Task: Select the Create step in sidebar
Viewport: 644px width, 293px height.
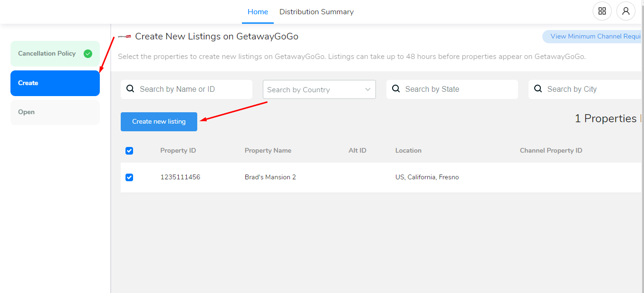Action: (x=55, y=83)
